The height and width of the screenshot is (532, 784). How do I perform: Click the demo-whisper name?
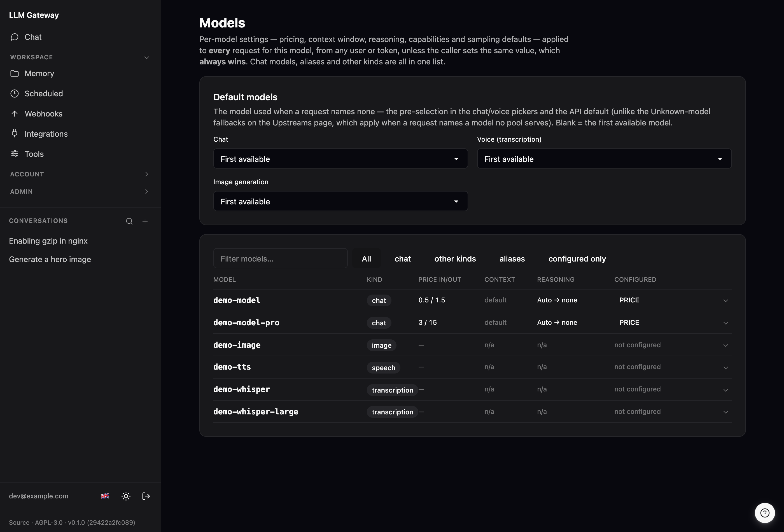pyautogui.click(x=242, y=389)
